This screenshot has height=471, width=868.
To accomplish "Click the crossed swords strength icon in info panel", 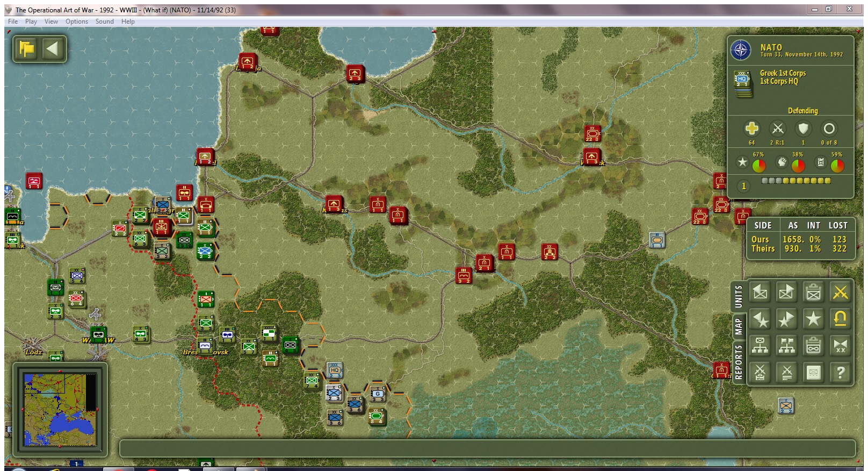I will click(x=777, y=129).
